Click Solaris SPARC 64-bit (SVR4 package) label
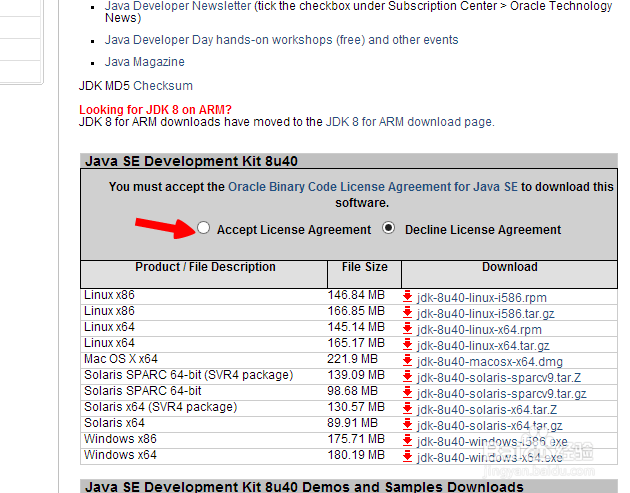This screenshot has width=630, height=493. click(188, 375)
